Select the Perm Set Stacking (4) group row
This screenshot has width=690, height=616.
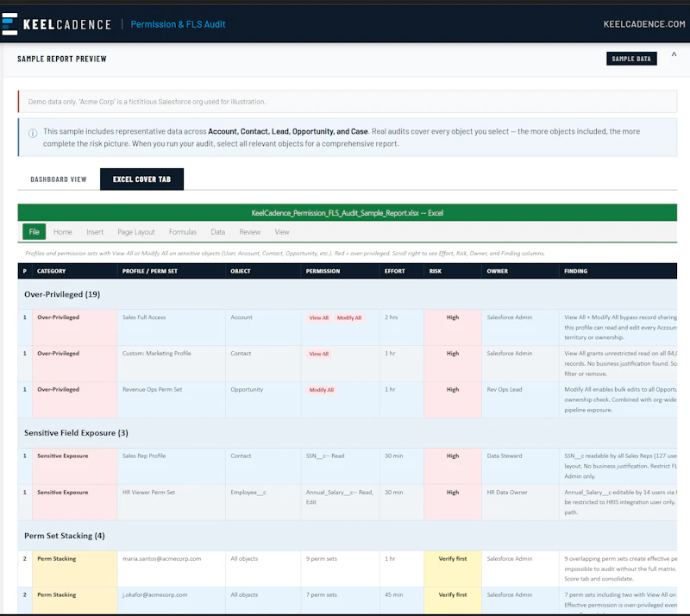tap(348, 536)
